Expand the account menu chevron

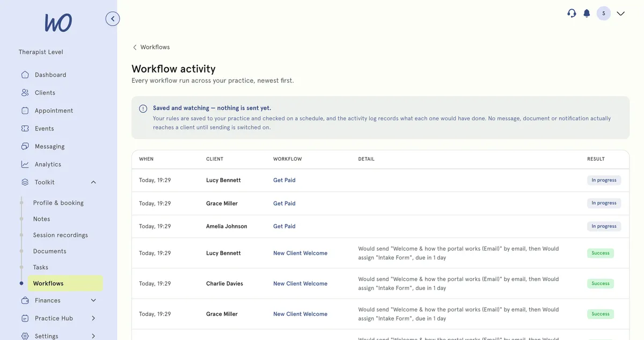tap(621, 13)
